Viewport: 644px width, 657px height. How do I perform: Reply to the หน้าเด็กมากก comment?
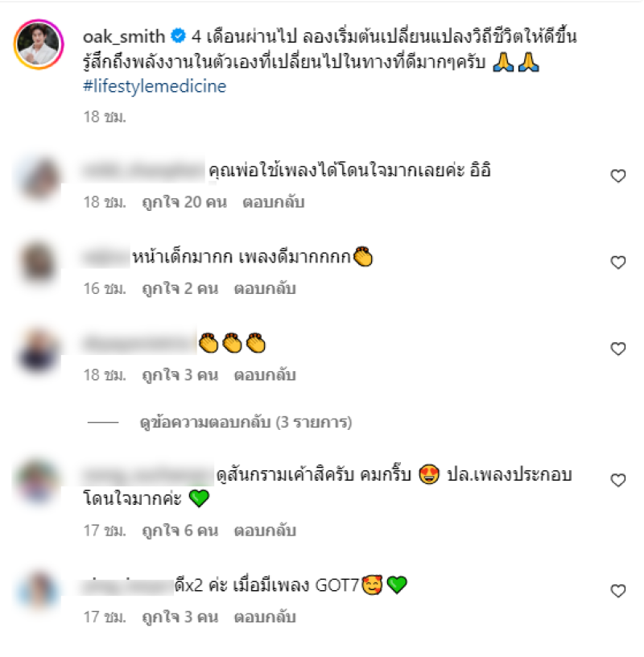pos(265,288)
